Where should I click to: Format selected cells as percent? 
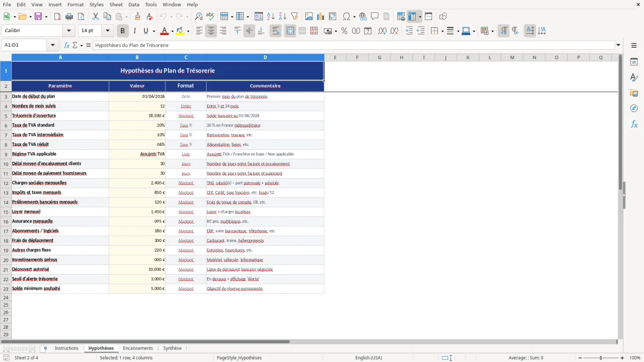tap(345, 31)
